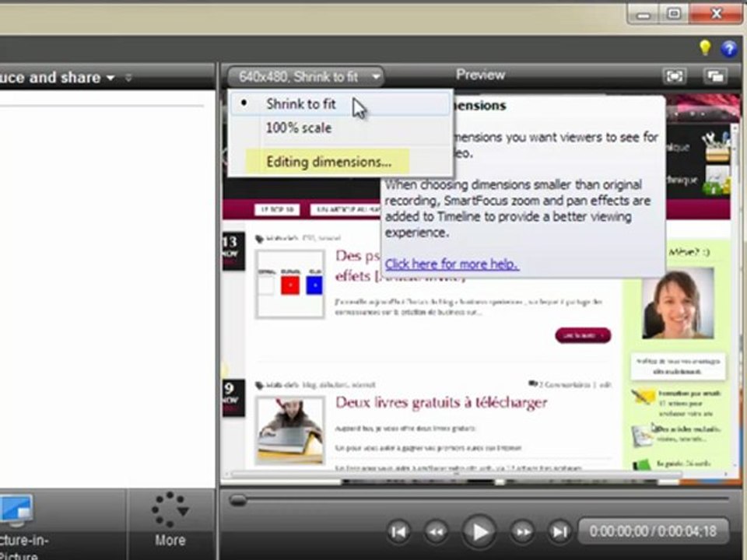The height and width of the screenshot is (560, 747).
Task: Click the rewind button
Action: coord(436,531)
